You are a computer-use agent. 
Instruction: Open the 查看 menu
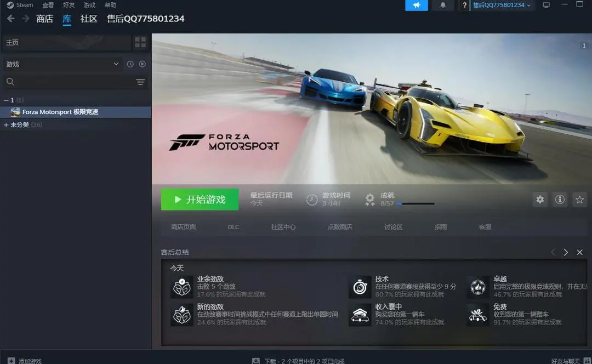click(x=48, y=5)
